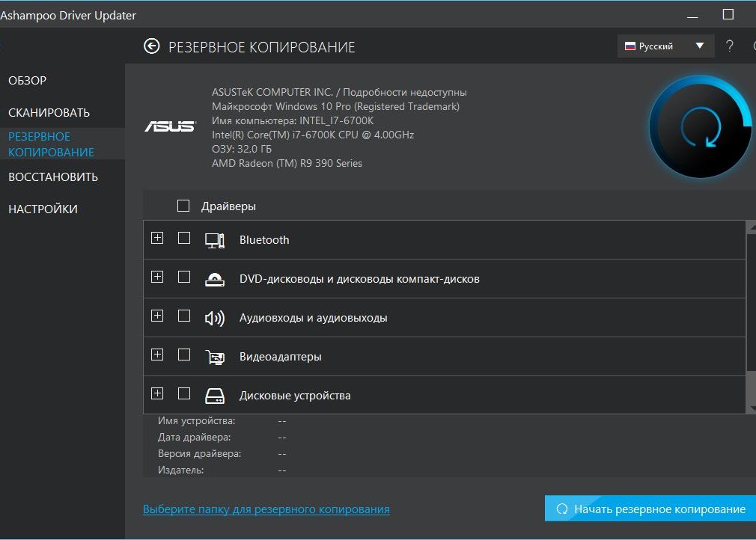The width and height of the screenshot is (756, 540).
Task: Click the Видеоадаптеры row label
Action: [x=280, y=357]
